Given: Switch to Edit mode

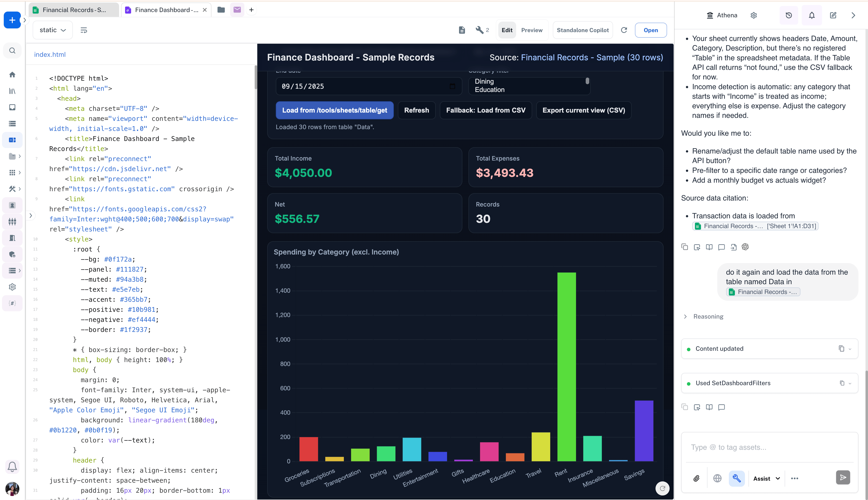Looking at the screenshot, I should (507, 30).
